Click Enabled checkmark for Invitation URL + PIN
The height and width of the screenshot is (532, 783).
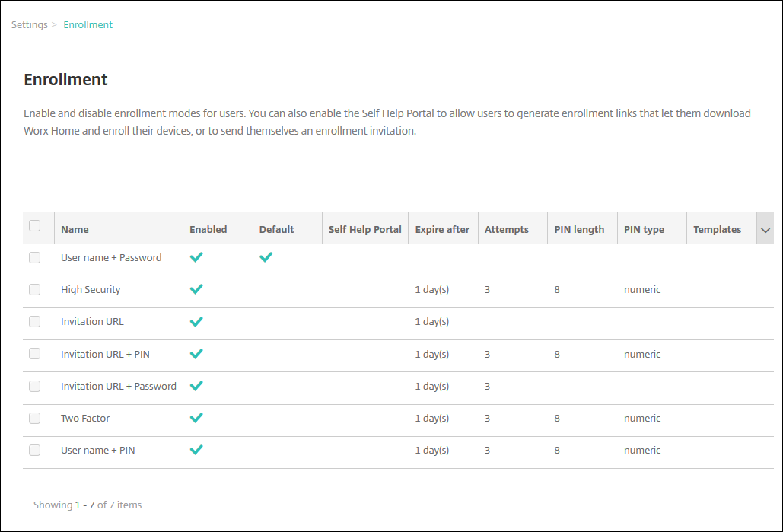[196, 354]
